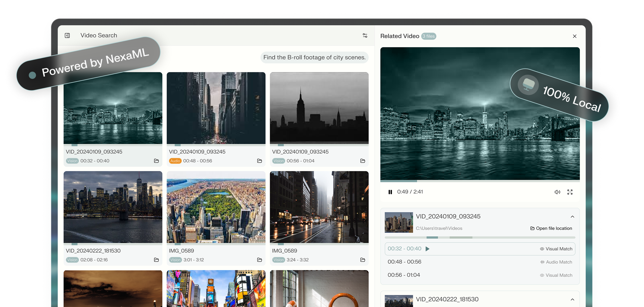Mute the video player volume
This screenshot has height=307, width=644.
[x=557, y=192]
